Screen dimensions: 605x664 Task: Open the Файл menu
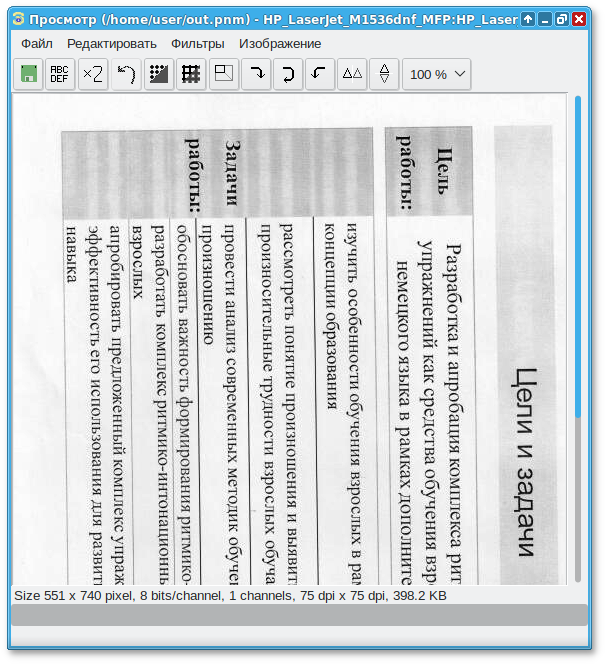[x=37, y=44]
